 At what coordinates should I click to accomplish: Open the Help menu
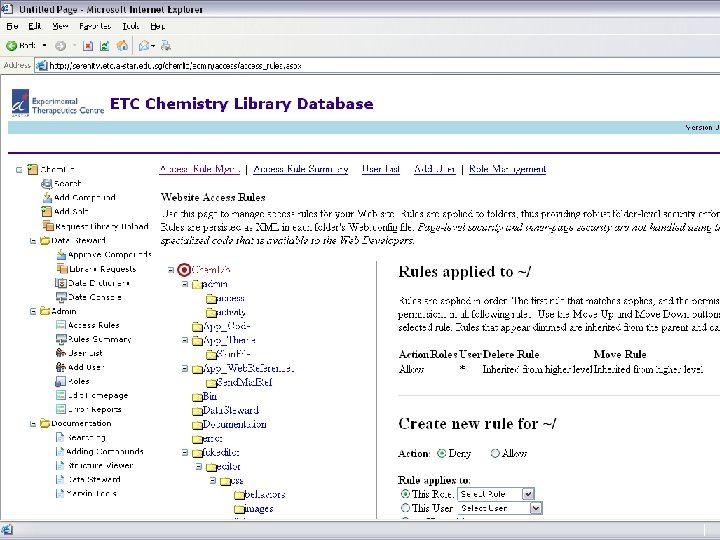[x=158, y=26]
